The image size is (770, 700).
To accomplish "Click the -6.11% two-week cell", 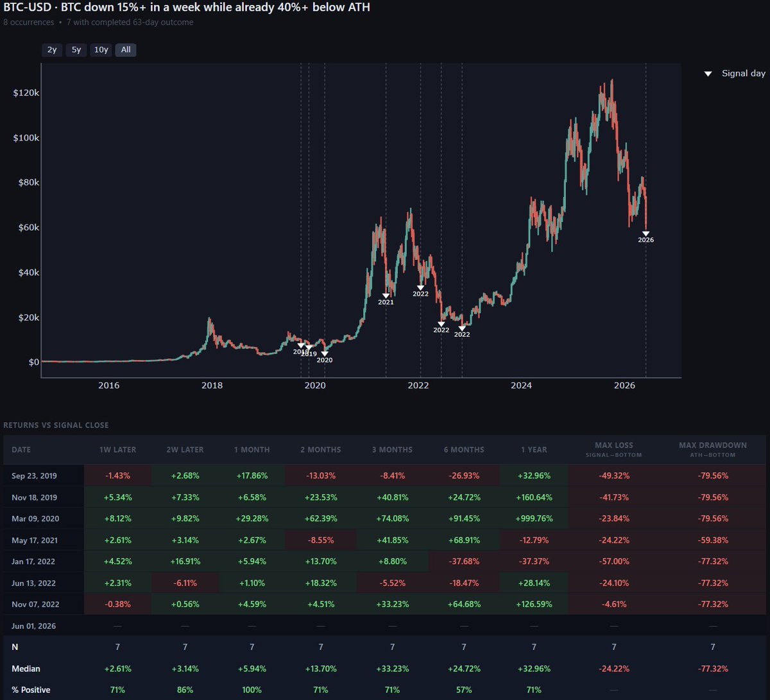I will coord(184,583).
